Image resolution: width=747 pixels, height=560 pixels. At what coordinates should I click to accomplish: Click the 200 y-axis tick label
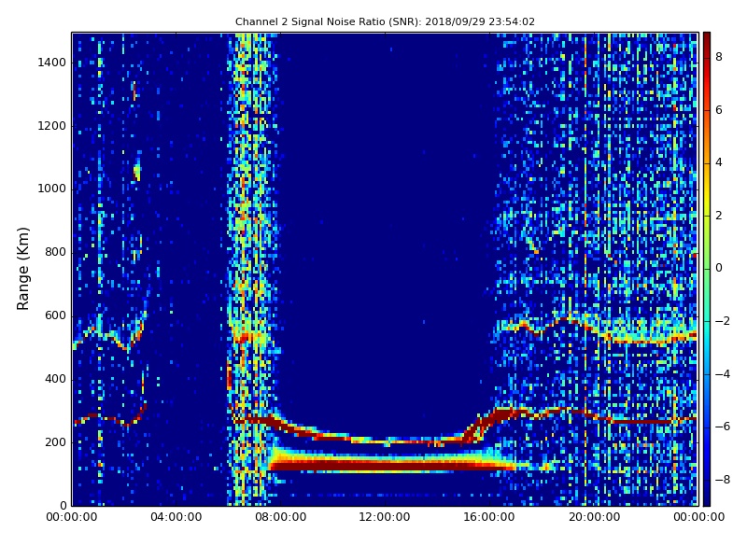[x=55, y=441]
